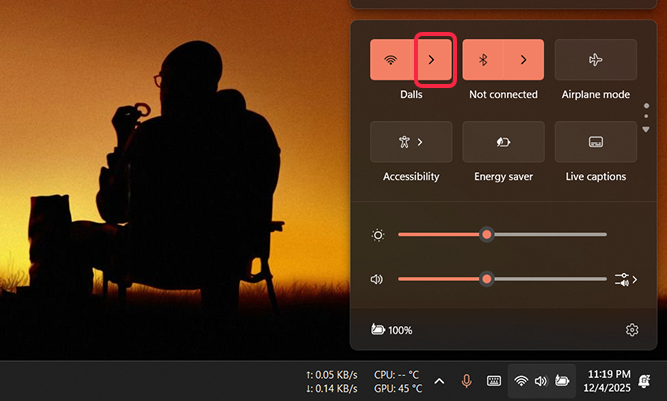
Task: Toggle the Bluetooth quick setting
Action: (483, 60)
